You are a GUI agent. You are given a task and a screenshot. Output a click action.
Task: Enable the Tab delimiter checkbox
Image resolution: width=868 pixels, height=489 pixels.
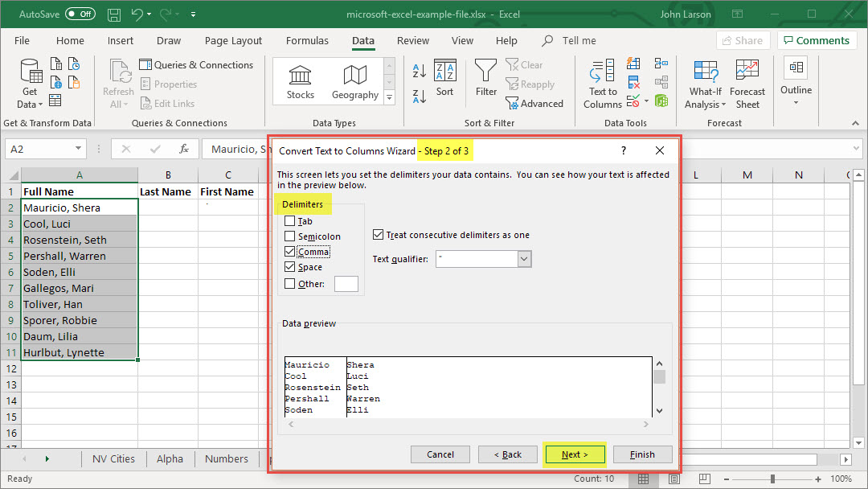[290, 221]
